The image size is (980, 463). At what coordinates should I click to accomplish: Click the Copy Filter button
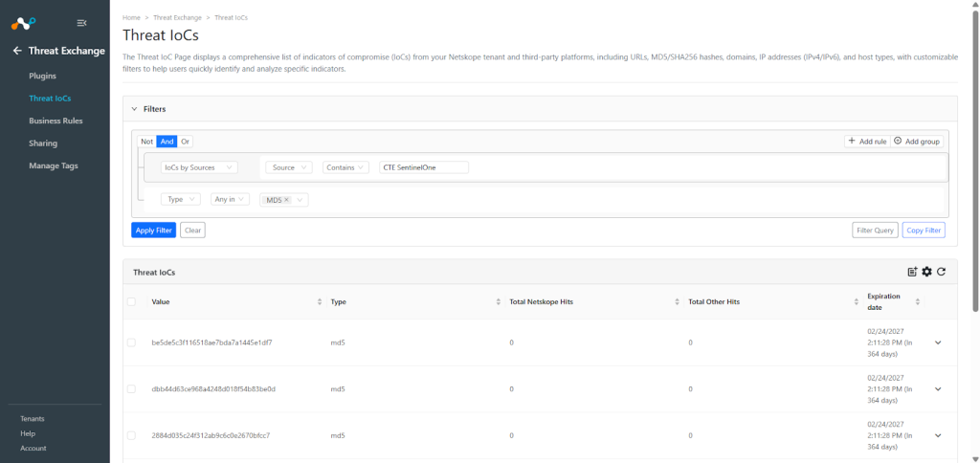click(x=924, y=230)
